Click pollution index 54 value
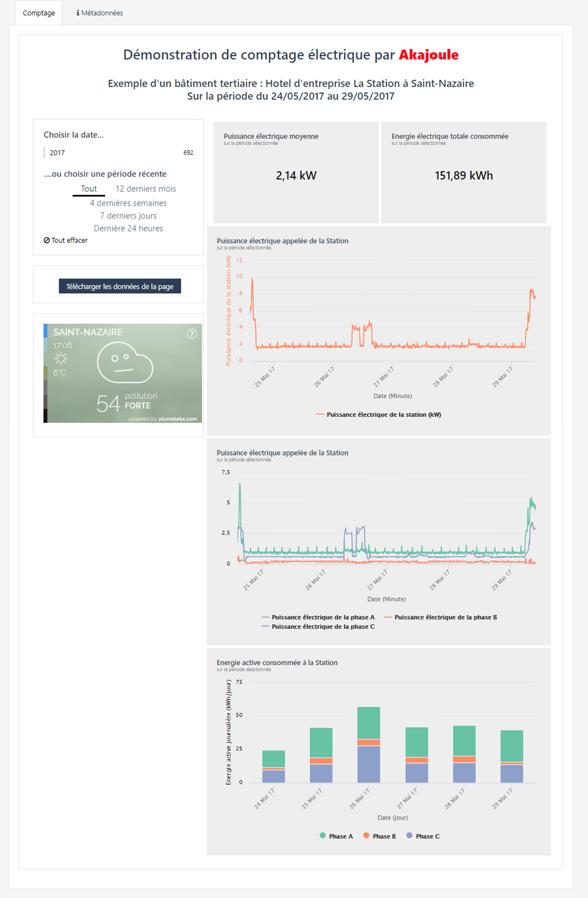Viewport: 588px width, 898px height. click(x=108, y=404)
